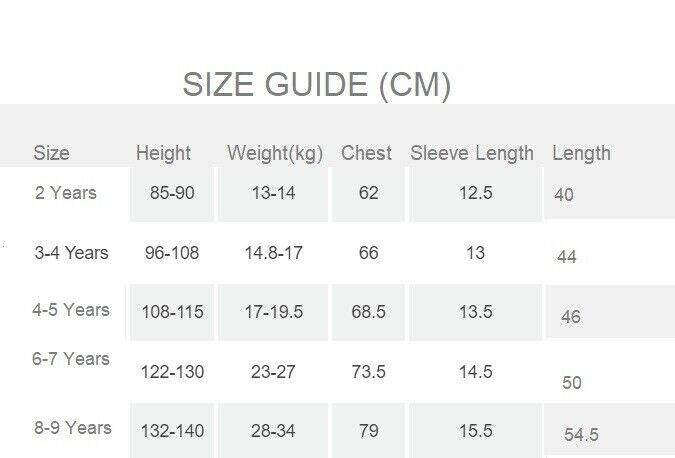Click the 28-34 weight cell

tap(274, 431)
